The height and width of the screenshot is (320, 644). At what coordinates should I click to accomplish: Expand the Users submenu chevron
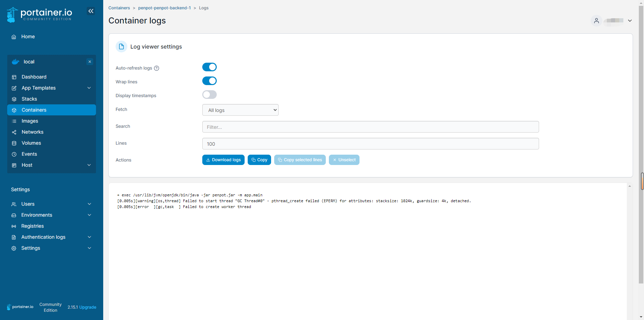(x=89, y=204)
